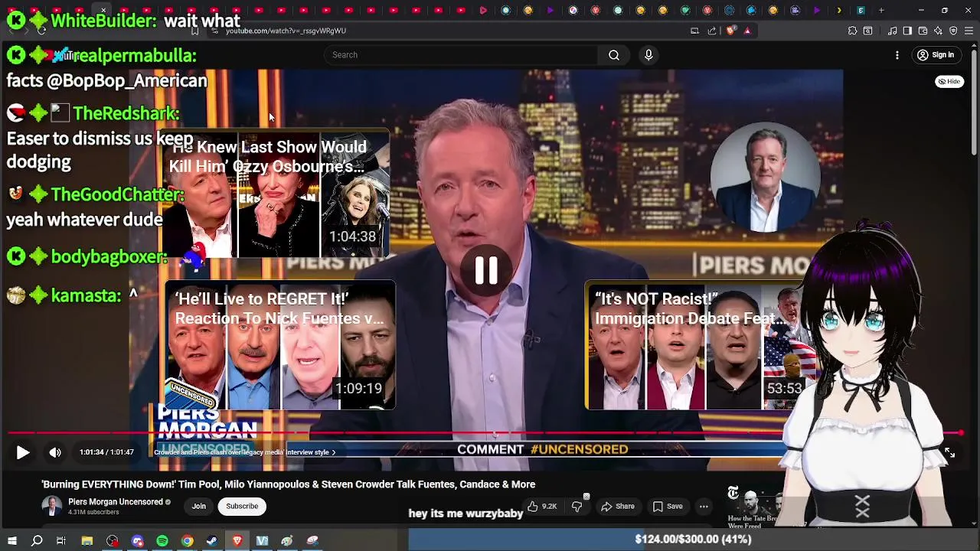Open Task View on the taskbar

[x=61, y=541]
